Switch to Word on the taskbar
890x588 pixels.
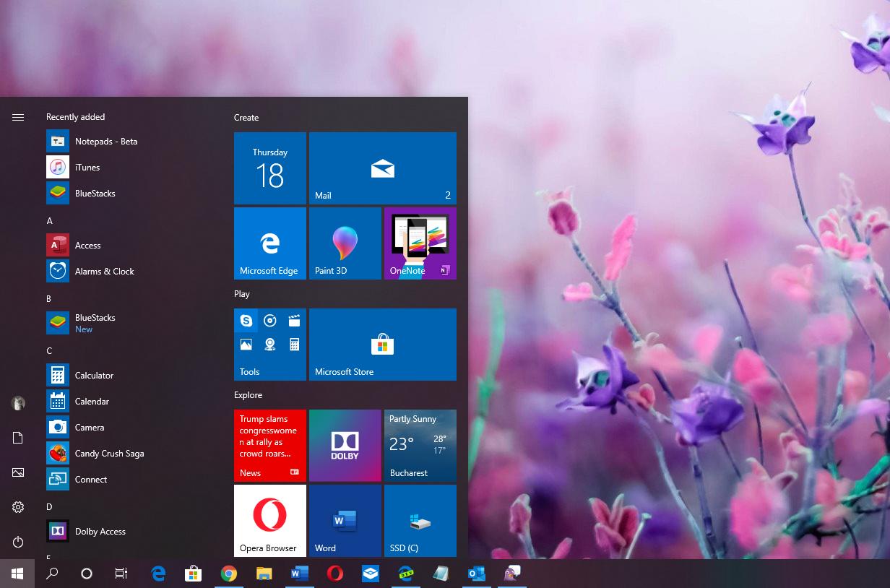[x=299, y=574]
